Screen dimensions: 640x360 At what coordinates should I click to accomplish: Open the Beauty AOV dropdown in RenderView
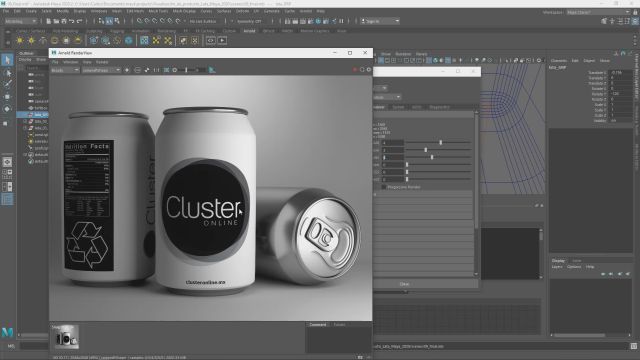pos(65,70)
